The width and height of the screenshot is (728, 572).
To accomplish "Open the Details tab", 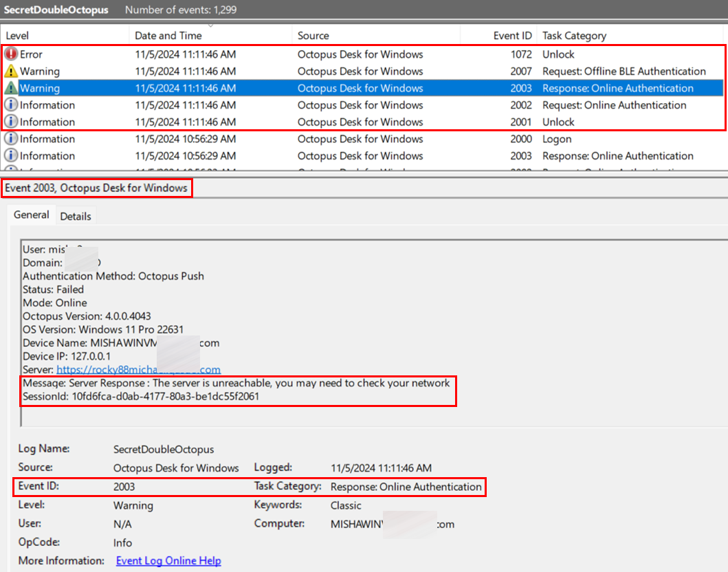I will click(x=76, y=217).
